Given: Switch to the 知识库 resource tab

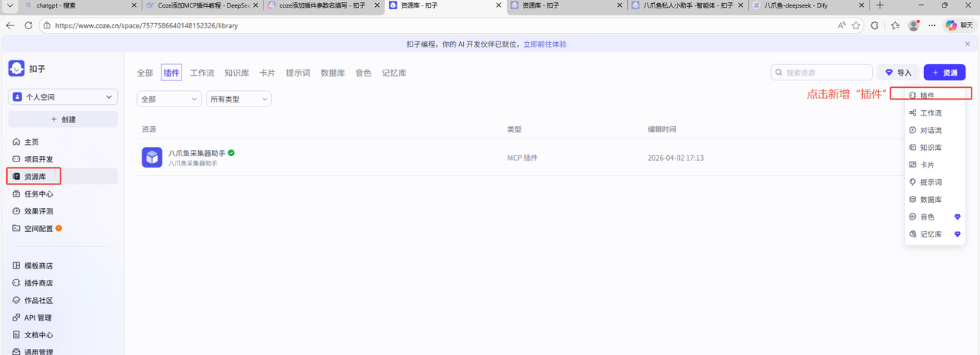Looking at the screenshot, I should point(237,73).
